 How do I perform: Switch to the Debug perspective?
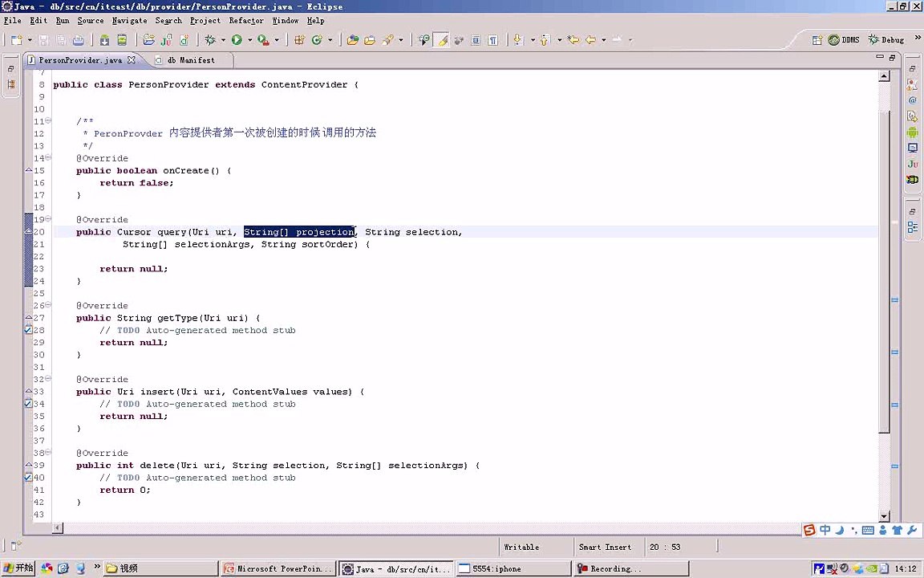[886, 40]
